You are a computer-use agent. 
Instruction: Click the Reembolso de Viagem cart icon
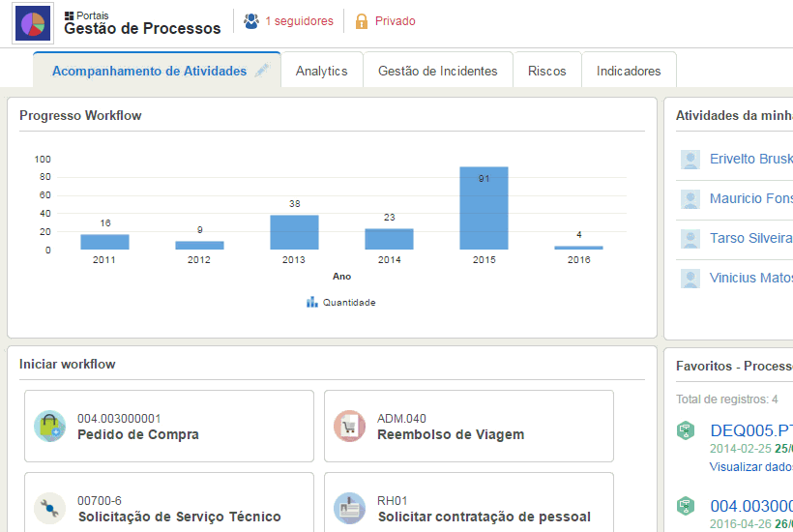pyautogui.click(x=349, y=427)
